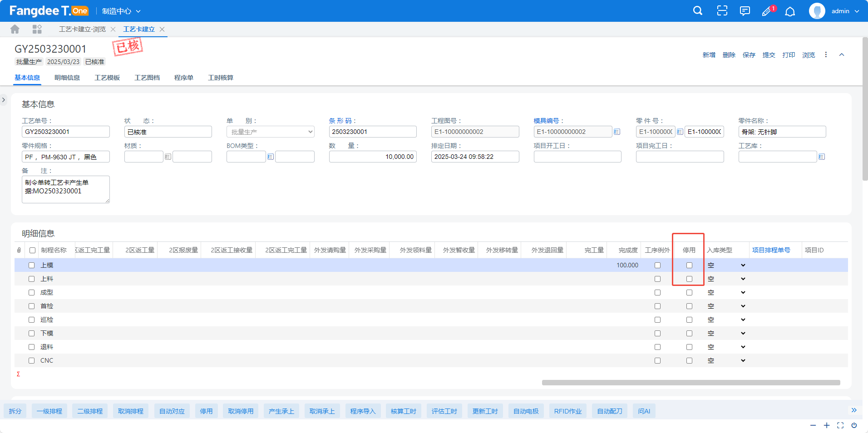
Task: Open the chat messages icon
Action: click(x=745, y=11)
